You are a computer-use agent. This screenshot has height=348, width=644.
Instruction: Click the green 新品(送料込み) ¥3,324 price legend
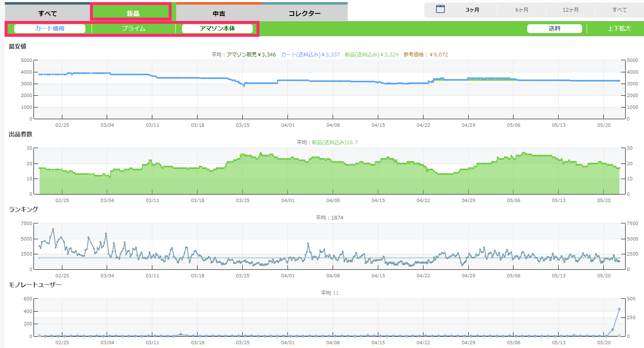point(372,54)
